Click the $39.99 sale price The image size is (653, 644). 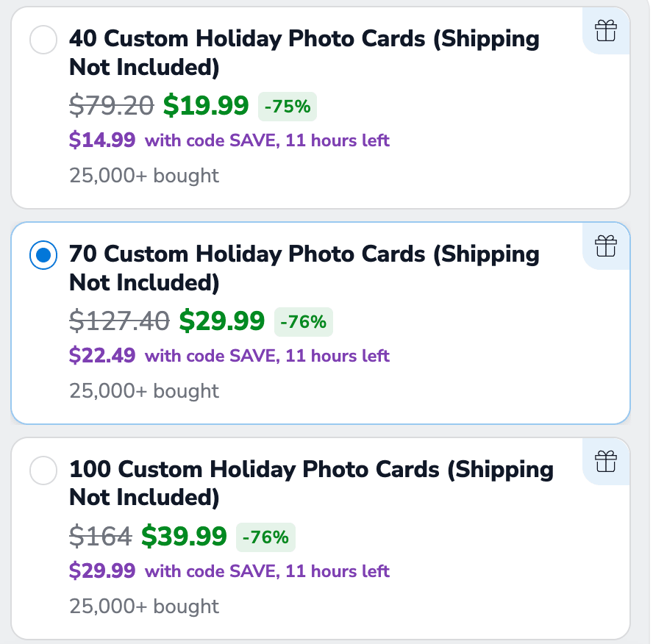pyautogui.click(x=184, y=536)
